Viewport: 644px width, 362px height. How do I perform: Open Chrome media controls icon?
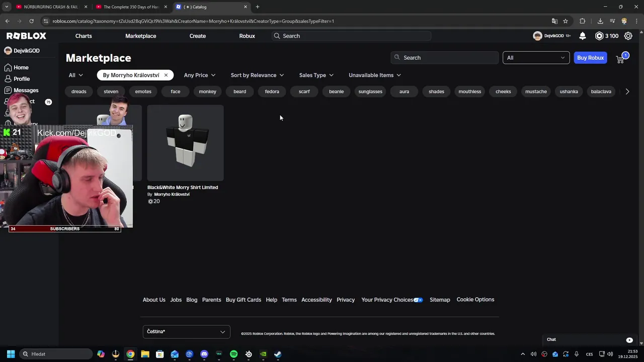[x=612, y=21]
